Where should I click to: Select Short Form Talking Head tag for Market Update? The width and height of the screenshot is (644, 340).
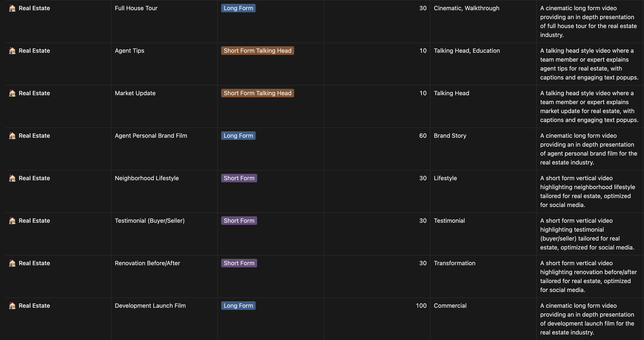point(257,93)
